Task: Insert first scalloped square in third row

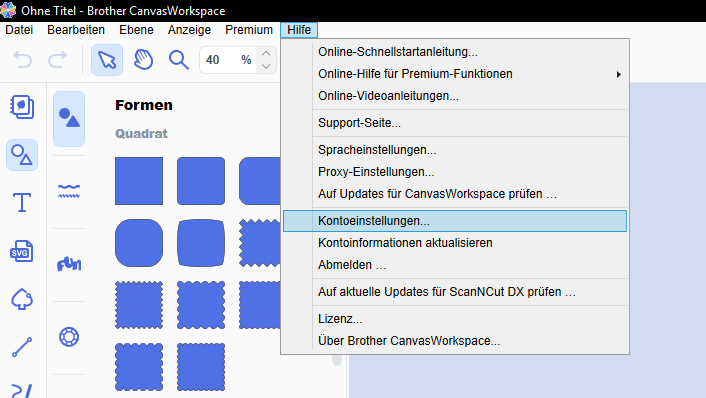Action: point(139,305)
